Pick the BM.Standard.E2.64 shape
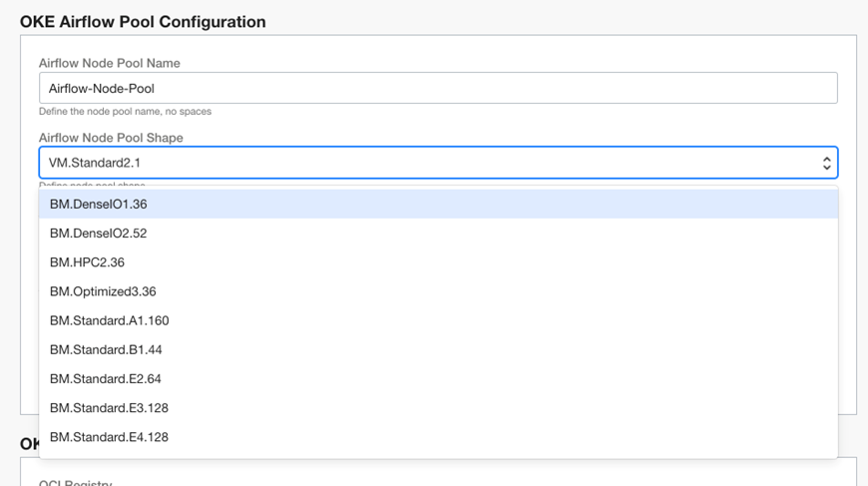The width and height of the screenshot is (868, 486). click(x=106, y=378)
